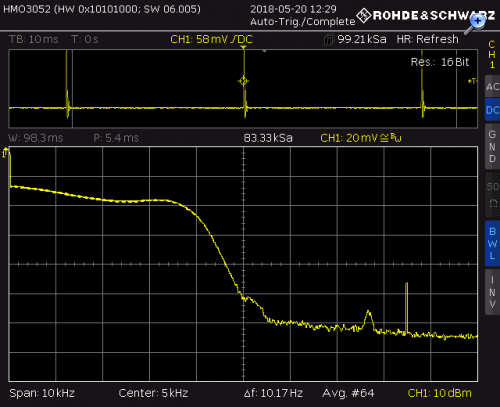Toggle GND coupling

[492, 147]
